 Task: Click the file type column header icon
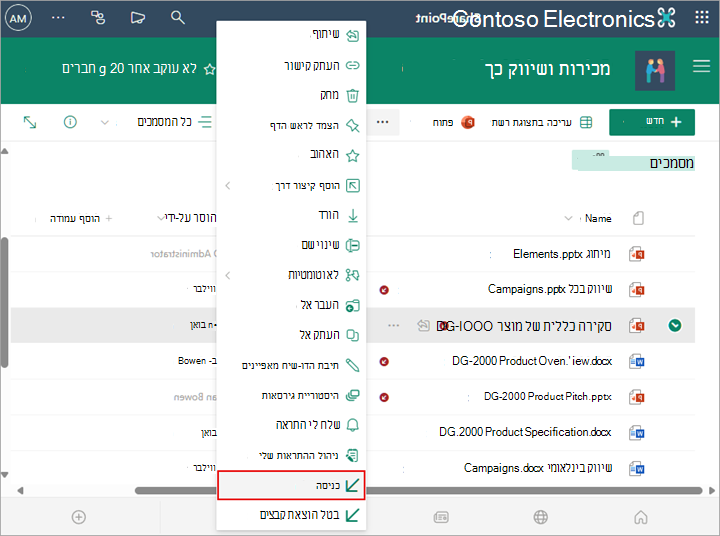(x=638, y=218)
